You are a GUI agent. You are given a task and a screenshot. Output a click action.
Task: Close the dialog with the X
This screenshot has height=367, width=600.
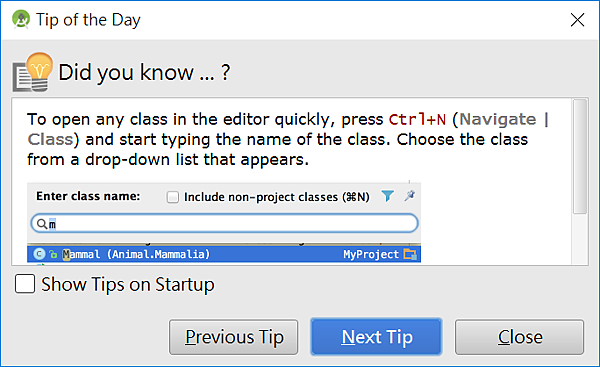(x=577, y=20)
